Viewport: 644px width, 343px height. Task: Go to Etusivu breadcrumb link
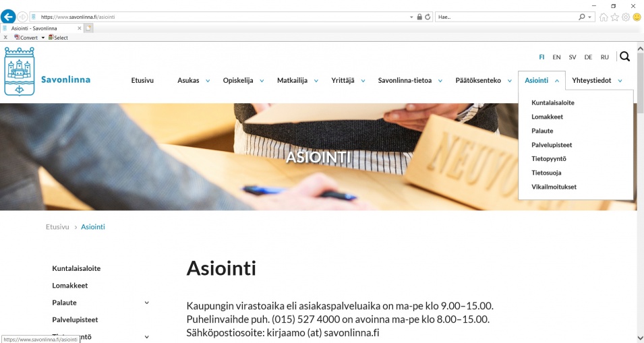[57, 227]
